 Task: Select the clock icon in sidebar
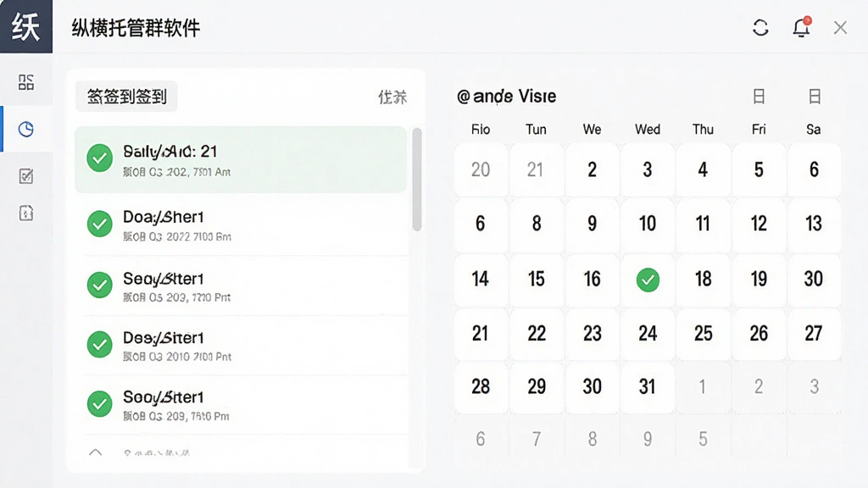pyautogui.click(x=26, y=130)
